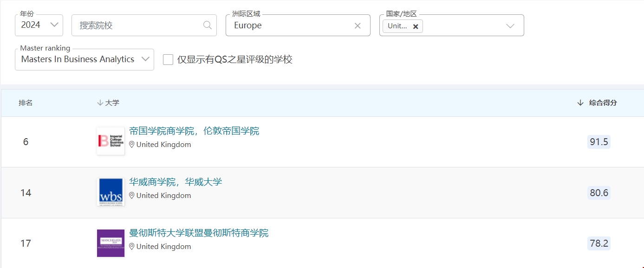Open the 华威商学院 university link
644x268 pixels.
click(x=176, y=181)
